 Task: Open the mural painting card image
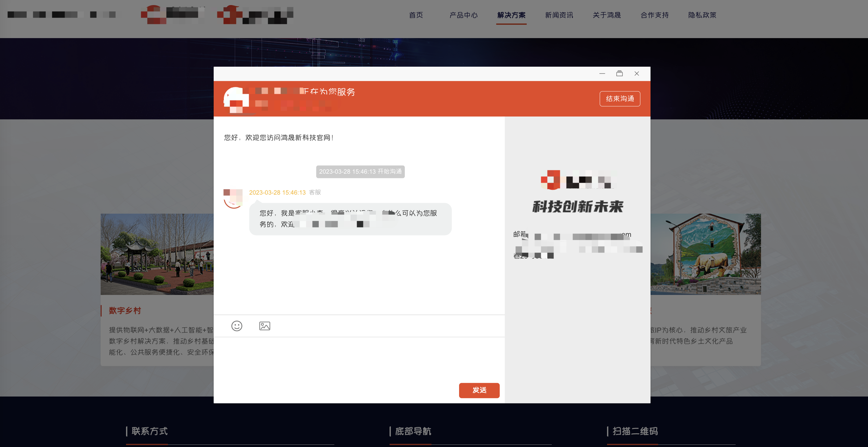[705, 254]
